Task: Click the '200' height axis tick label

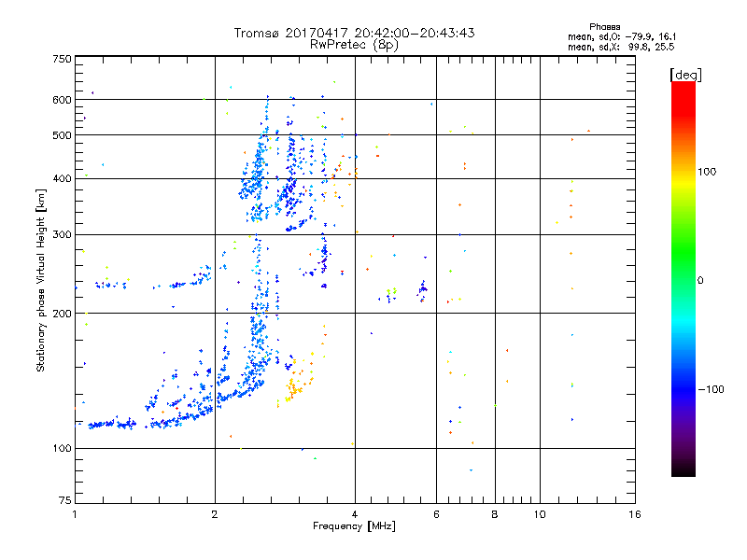Action: (62, 314)
